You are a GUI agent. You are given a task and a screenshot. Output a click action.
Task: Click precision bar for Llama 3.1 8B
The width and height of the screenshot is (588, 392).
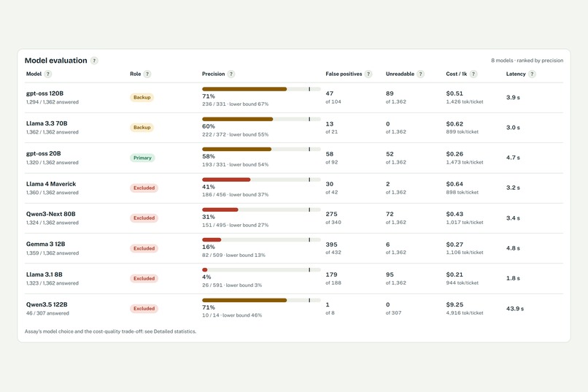coord(261,269)
